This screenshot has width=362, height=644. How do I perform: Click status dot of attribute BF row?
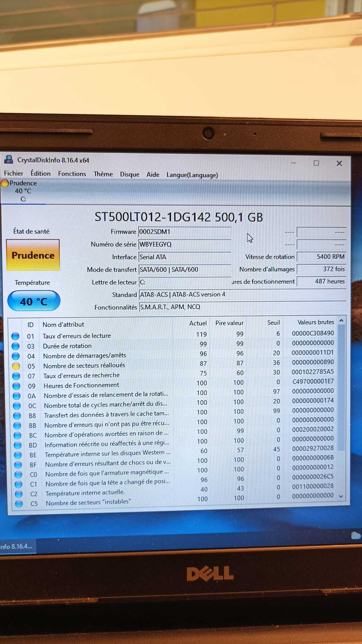pos(18,464)
